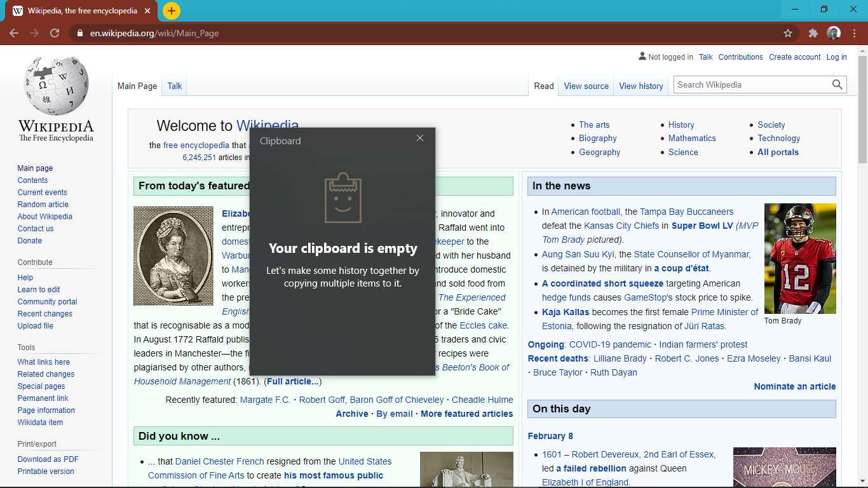The height and width of the screenshot is (488, 868).
Task: Open a new tab with plus button
Action: 172,11
